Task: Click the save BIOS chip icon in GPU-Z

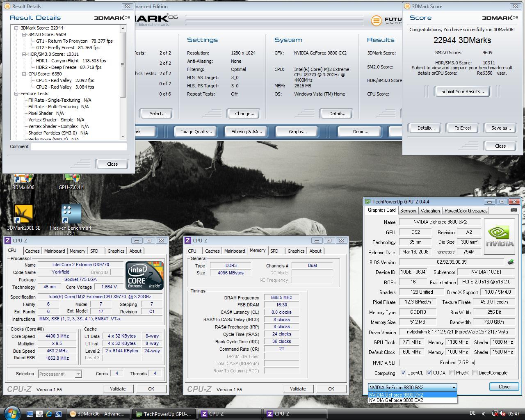Action: click(511, 262)
